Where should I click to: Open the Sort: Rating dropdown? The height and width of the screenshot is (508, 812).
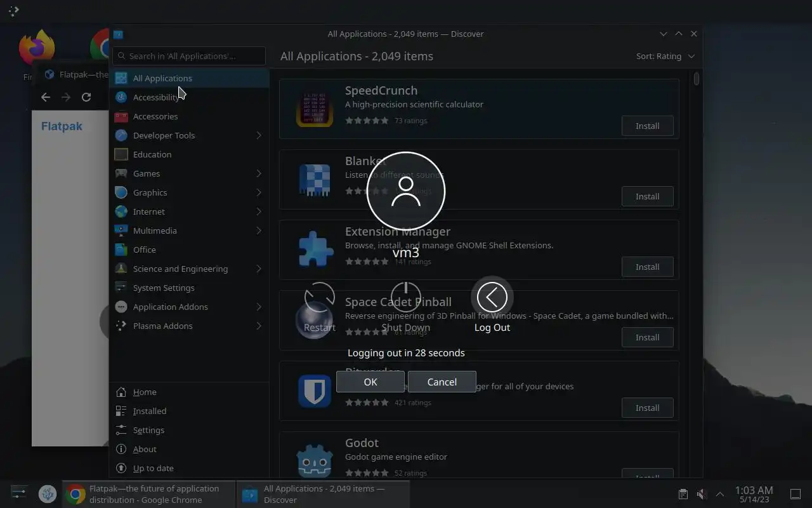click(x=665, y=56)
